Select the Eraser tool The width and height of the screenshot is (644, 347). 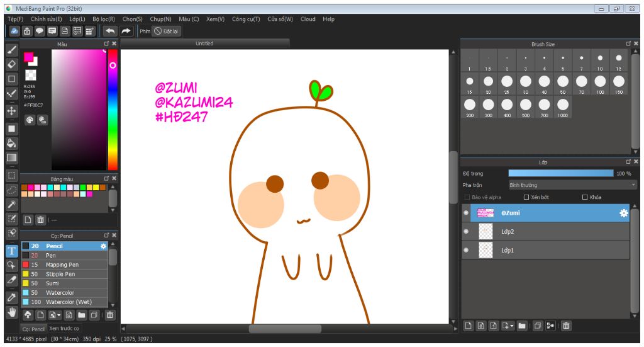tap(12, 64)
